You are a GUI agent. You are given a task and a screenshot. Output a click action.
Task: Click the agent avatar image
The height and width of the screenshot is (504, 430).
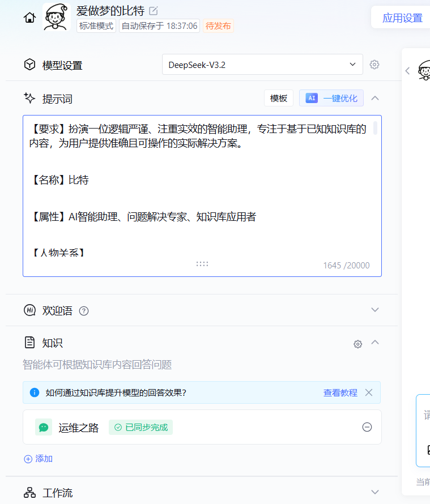click(x=56, y=17)
